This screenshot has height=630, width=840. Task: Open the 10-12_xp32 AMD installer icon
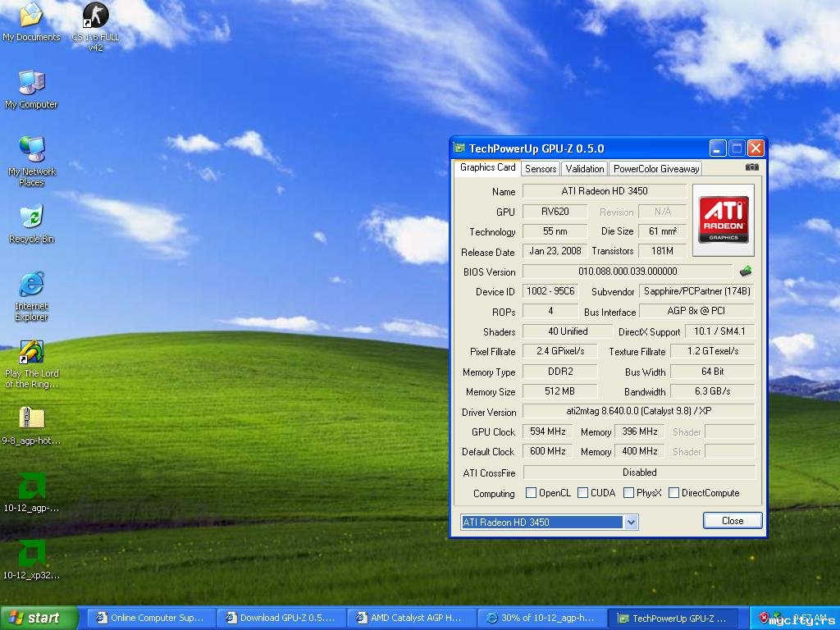[x=31, y=555]
